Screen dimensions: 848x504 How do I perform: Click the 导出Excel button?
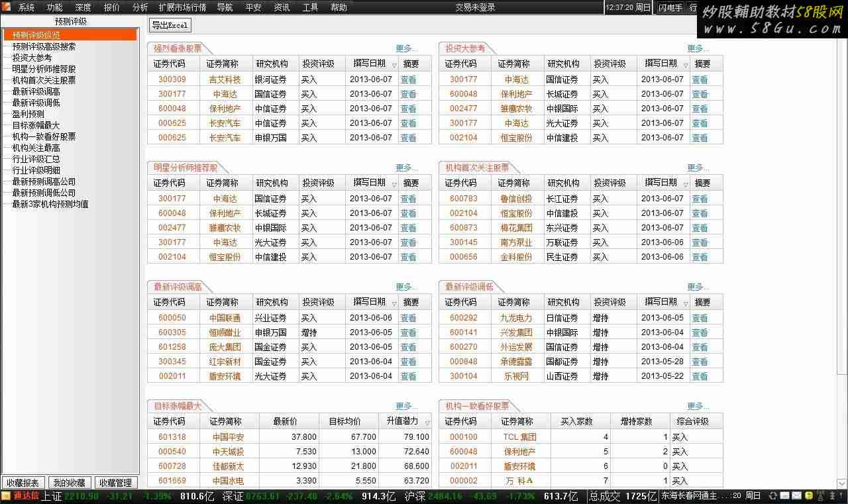pos(170,25)
